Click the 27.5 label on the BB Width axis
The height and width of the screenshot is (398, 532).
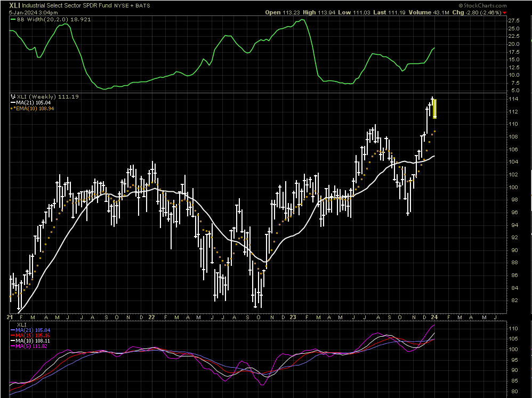[514, 21]
